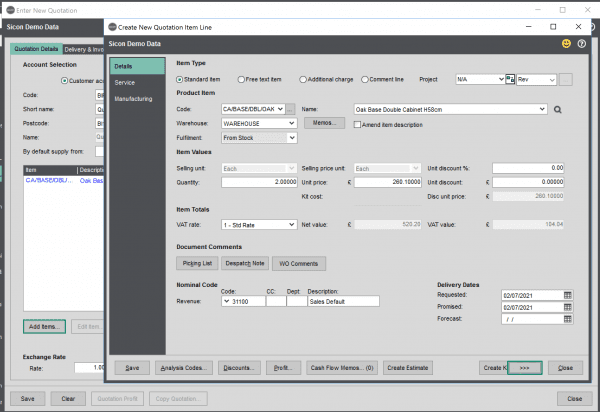Image resolution: width=600 pixels, height=412 pixels.
Task: Click Close at bottom of Enter New Quotation
Action: point(574,399)
